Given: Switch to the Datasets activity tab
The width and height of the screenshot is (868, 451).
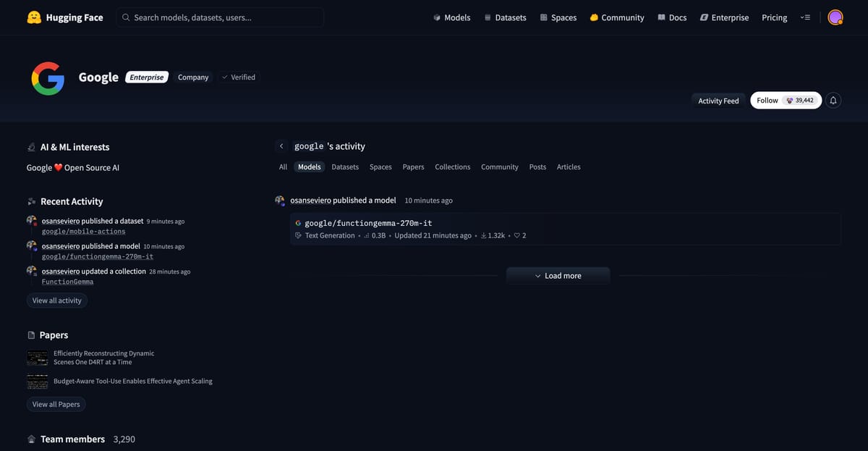Looking at the screenshot, I should coord(345,167).
